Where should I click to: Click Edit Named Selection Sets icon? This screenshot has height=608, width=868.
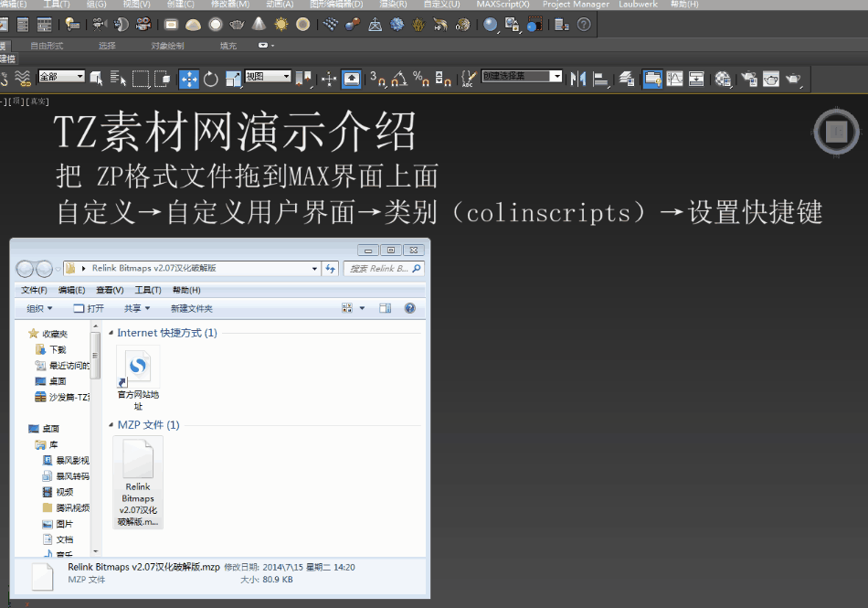469,80
